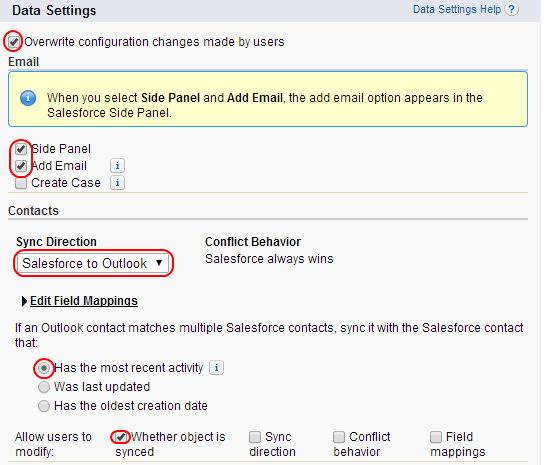
Task: Enable the Field mappings checkbox
Action: click(436, 437)
